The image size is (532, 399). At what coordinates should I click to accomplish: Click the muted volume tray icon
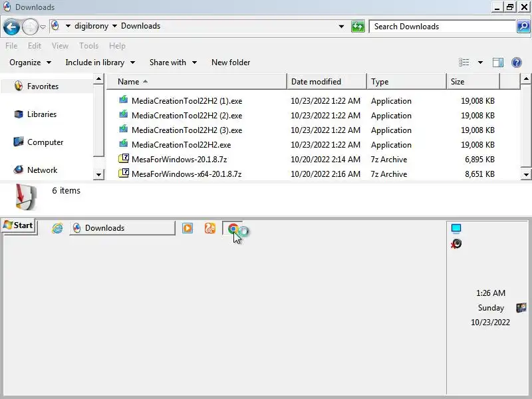tap(456, 243)
